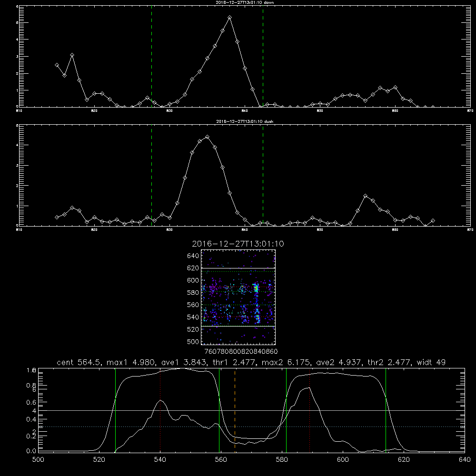
Task: Click the orange dashed center line
Action: (235, 410)
